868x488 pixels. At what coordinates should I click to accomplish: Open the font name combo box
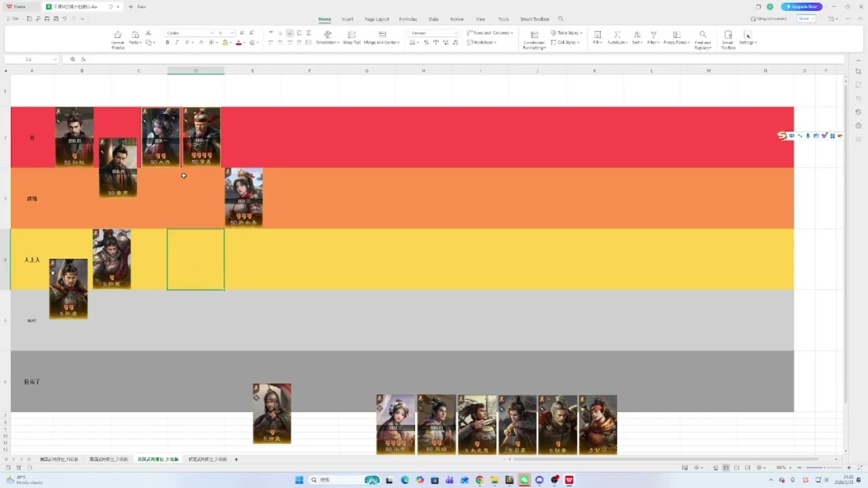pos(189,33)
